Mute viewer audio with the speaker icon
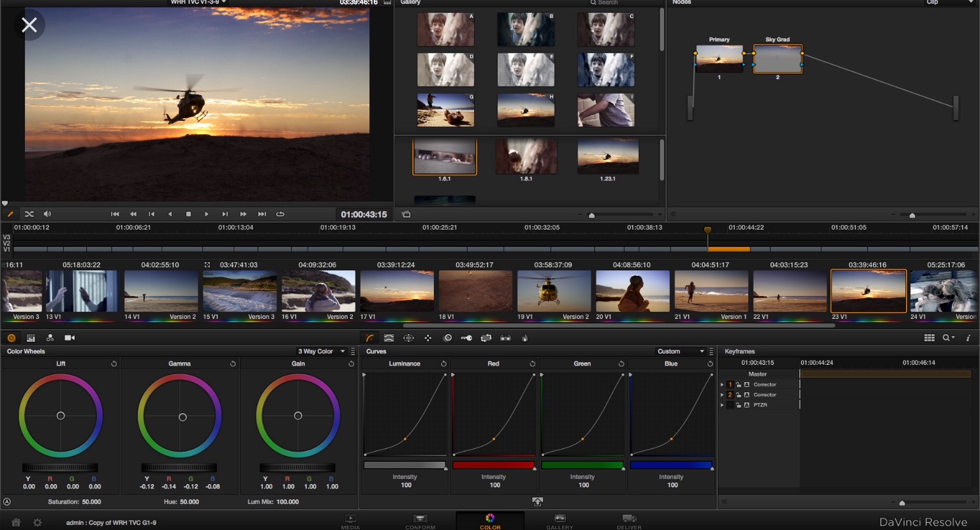980x530 pixels. 47,214
